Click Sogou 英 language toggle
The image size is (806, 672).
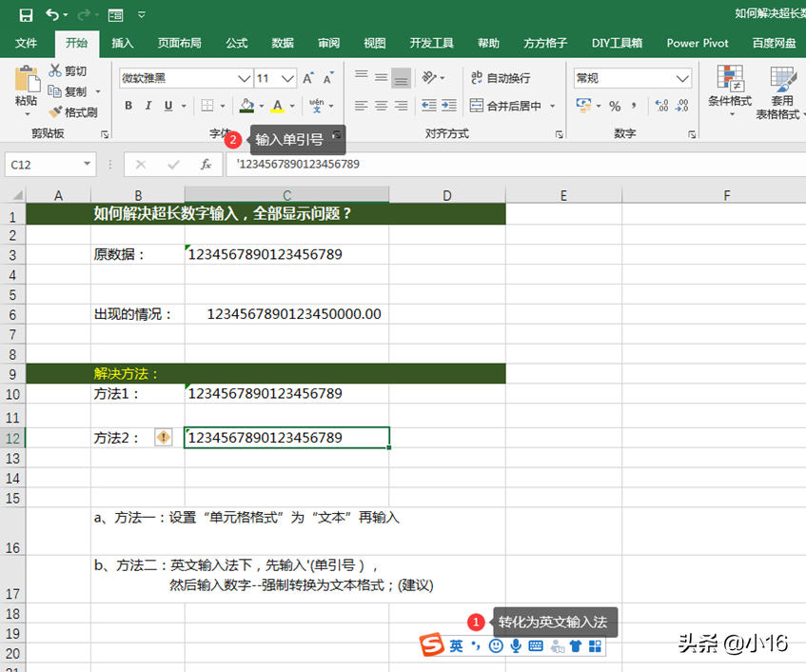click(456, 645)
